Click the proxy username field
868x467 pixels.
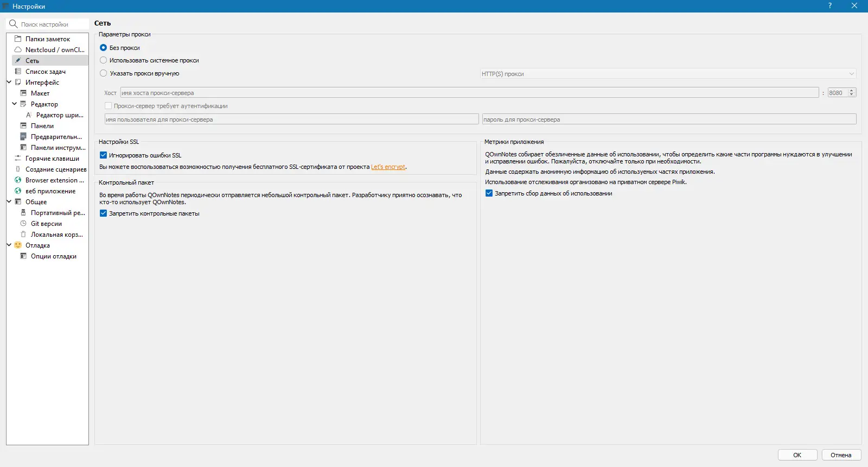tap(291, 119)
